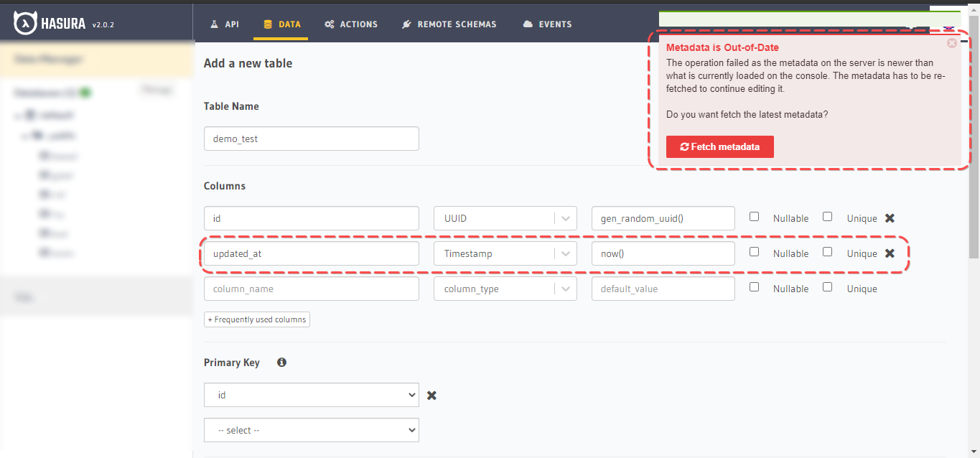
Task: Click the Primary Key info icon
Action: pyautogui.click(x=281, y=363)
